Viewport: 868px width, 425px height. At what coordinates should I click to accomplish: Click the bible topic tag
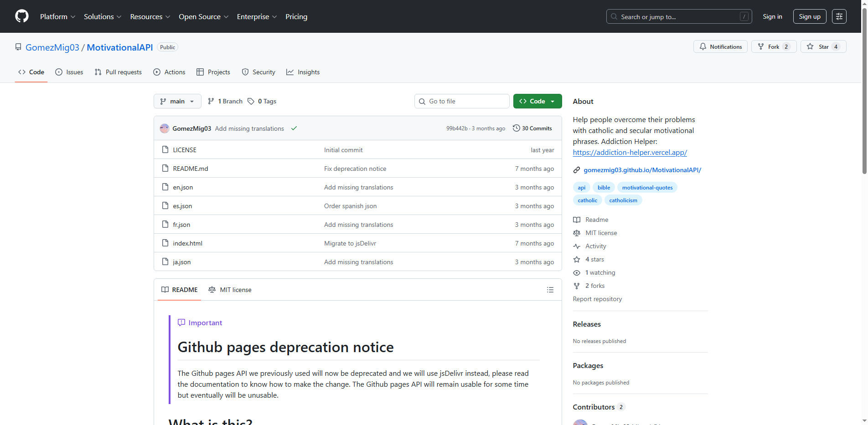604,188
